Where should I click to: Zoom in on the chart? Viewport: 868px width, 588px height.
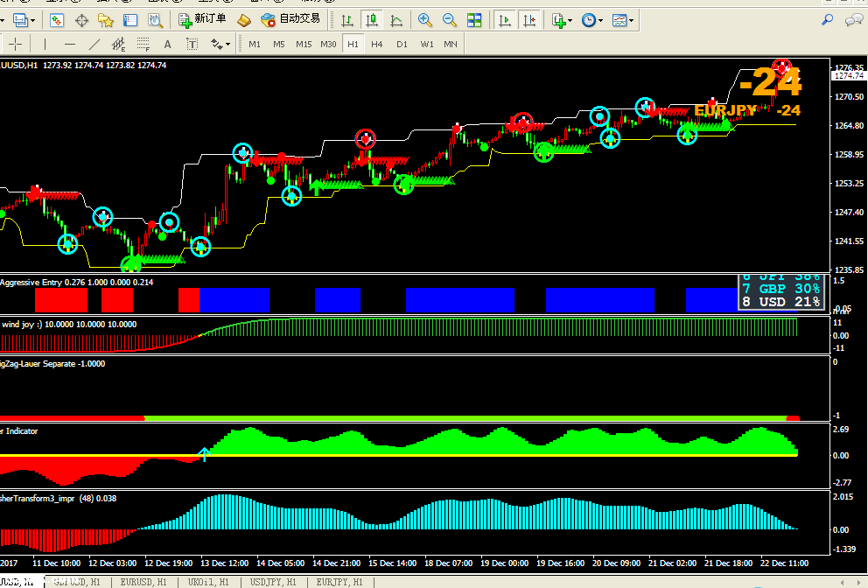424,21
